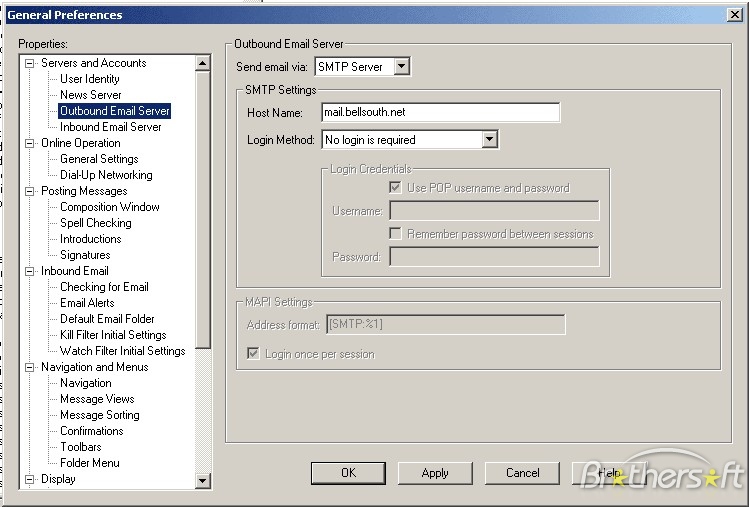This screenshot has width=749, height=507.
Task: Select the Display label in tree
Action: pos(58,479)
